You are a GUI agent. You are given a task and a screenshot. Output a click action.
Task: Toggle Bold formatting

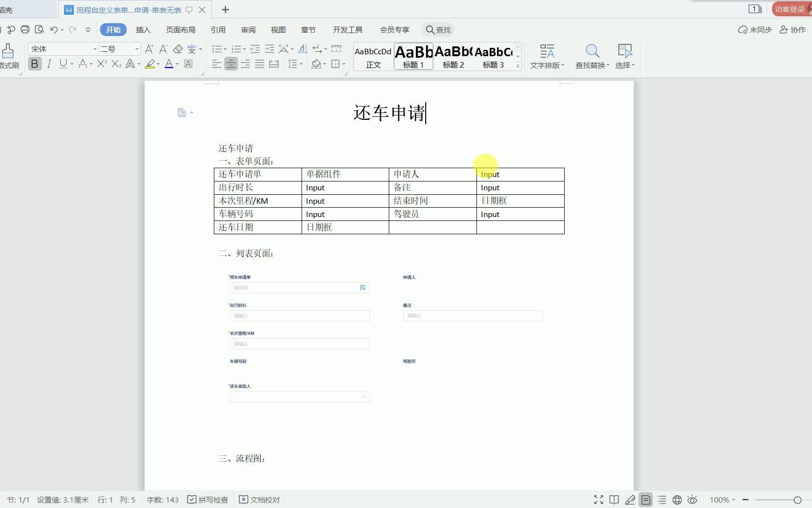(34, 64)
